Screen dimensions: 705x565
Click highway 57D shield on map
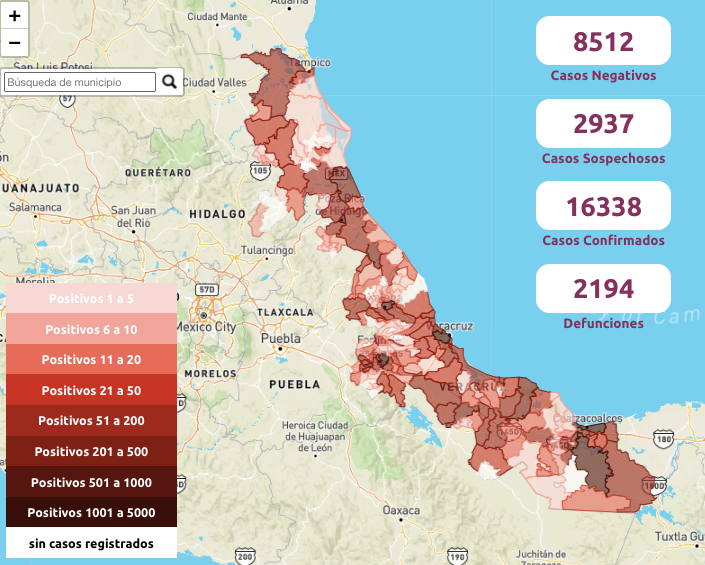coord(207,289)
